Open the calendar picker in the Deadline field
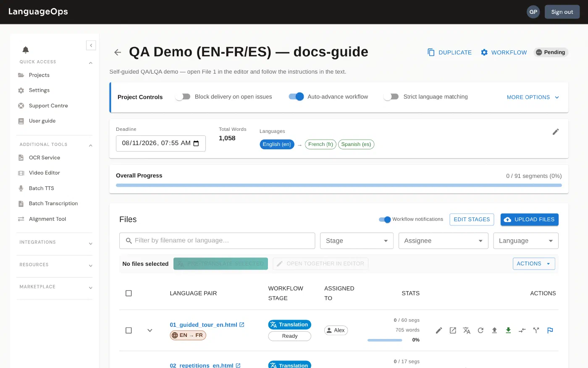 (x=196, y=143)
